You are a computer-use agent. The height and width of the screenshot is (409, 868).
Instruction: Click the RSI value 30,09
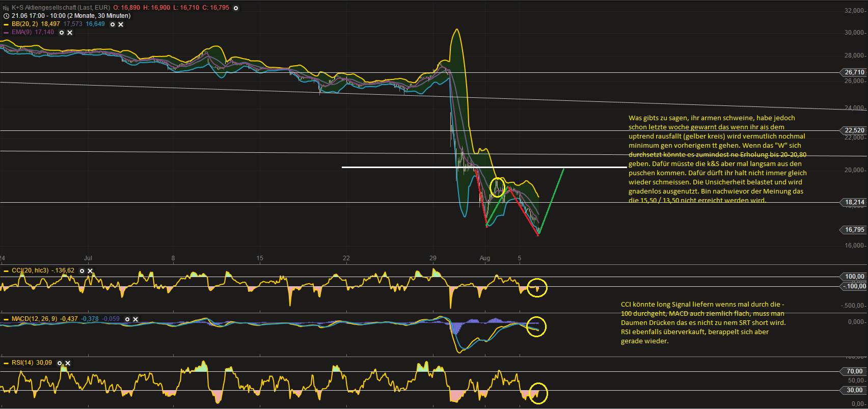(44, 363)
